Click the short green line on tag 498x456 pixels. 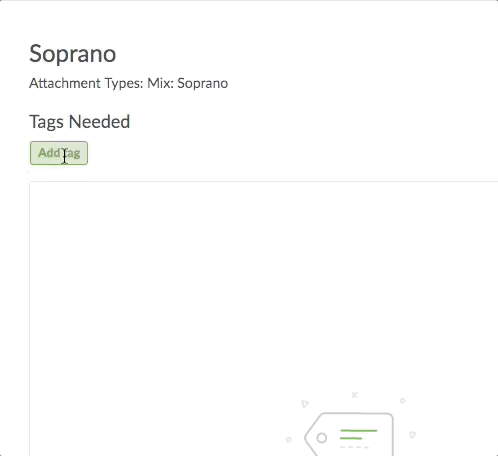click(351, 438)
